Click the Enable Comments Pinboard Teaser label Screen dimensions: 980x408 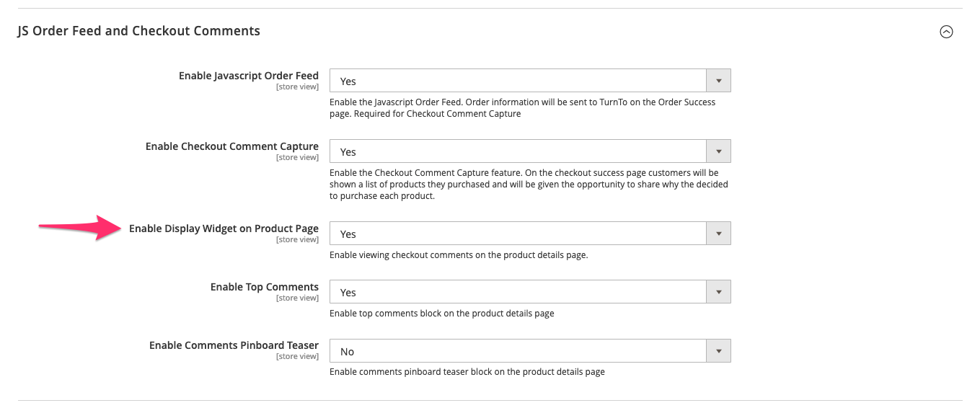pyautogui.click(x=234, y=345)
